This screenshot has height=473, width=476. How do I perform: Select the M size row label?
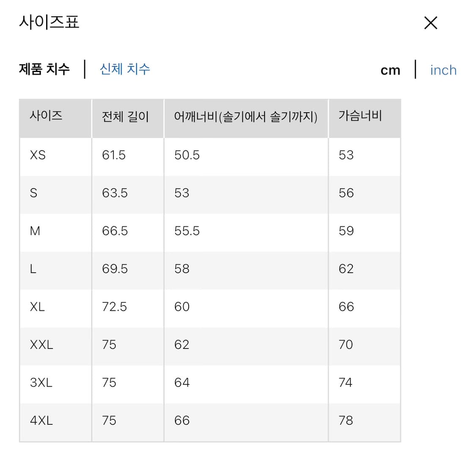pos(35,231)
